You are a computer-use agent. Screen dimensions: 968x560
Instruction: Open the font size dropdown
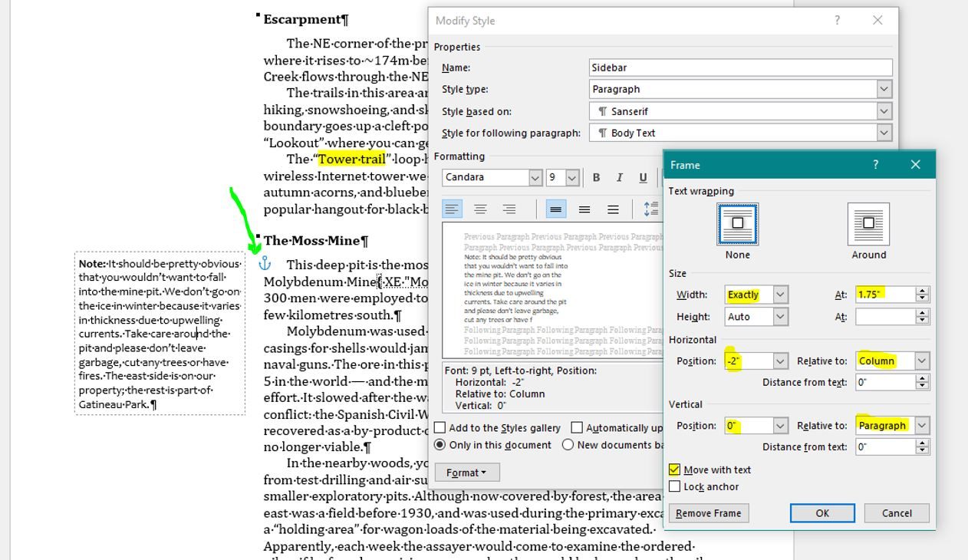click(571, 178)
